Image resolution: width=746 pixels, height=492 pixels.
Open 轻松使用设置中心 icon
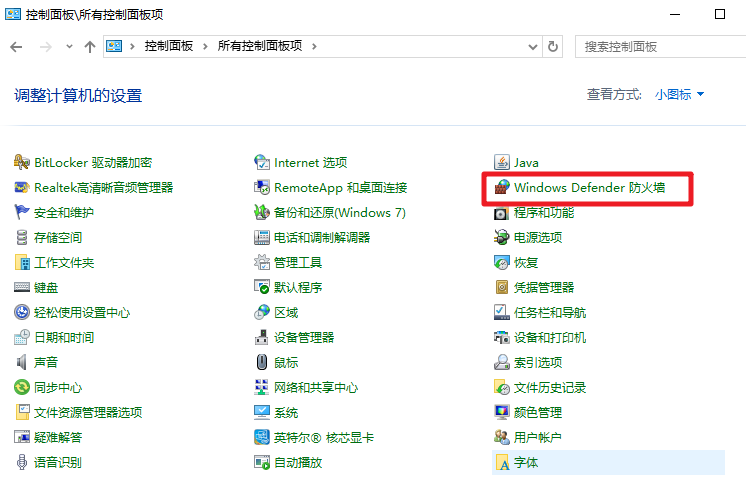point(22,313)
